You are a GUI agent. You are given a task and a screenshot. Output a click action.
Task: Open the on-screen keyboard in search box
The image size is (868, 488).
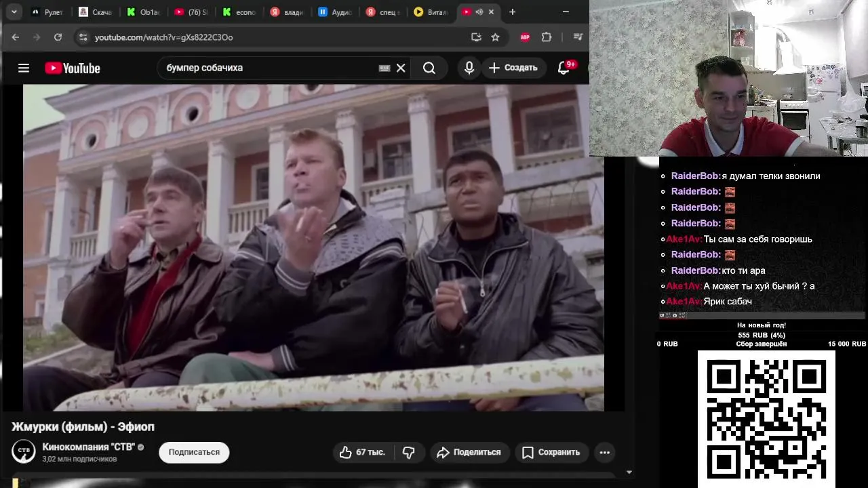click(384, 68)
